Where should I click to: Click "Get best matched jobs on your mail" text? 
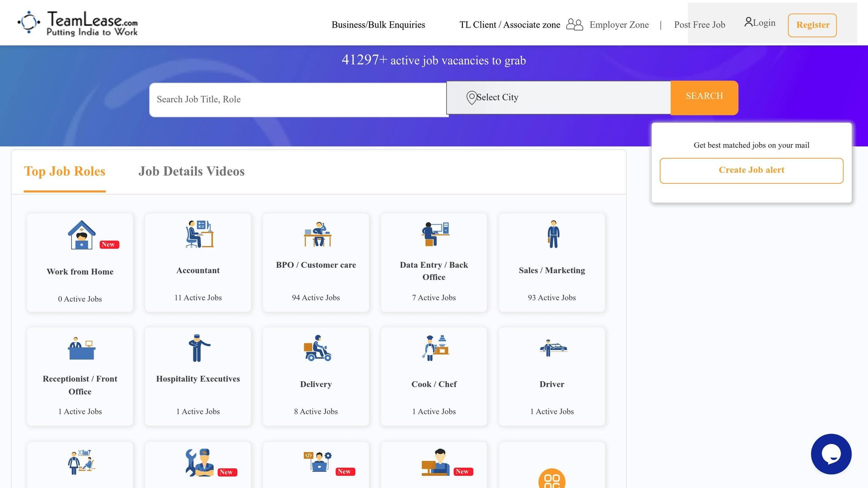[x=751, y=145]
